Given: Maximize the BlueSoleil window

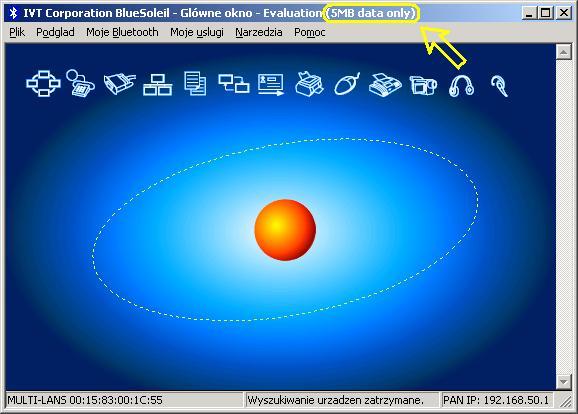Looking at the screenshot, I should pos(546,13).
